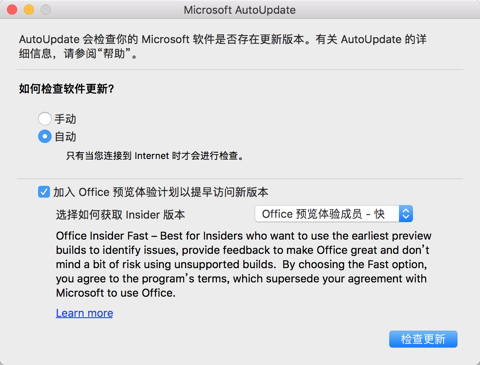The image size is (480, 365).
Task: Click the Office Insider Fast description text
Action: click(244, 264)
